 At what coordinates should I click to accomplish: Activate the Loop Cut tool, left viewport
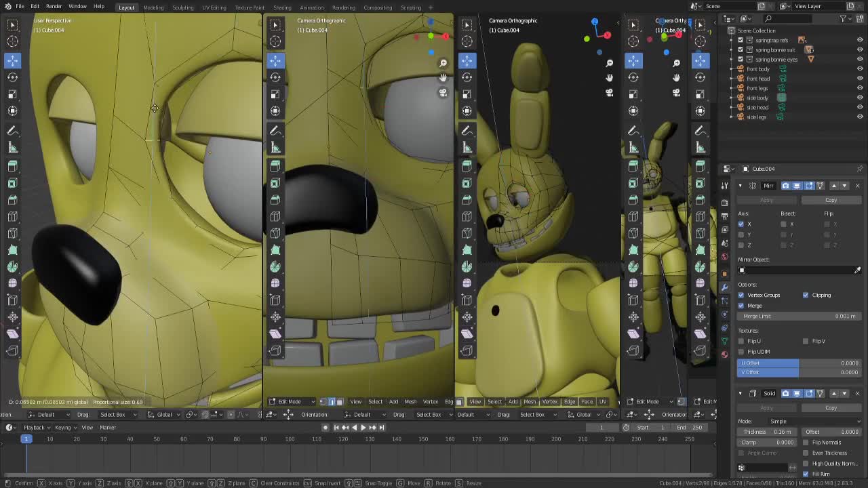(12, 217)
